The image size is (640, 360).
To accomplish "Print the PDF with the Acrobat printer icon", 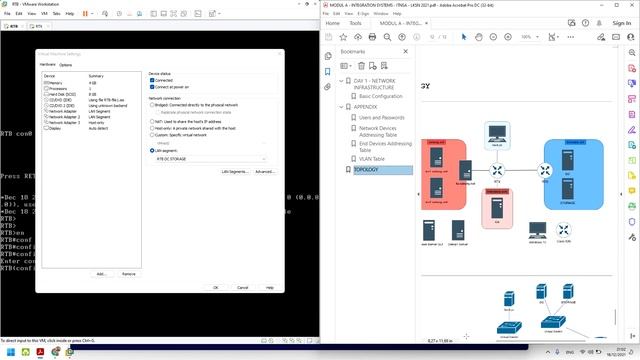I will tap(372, 37).
